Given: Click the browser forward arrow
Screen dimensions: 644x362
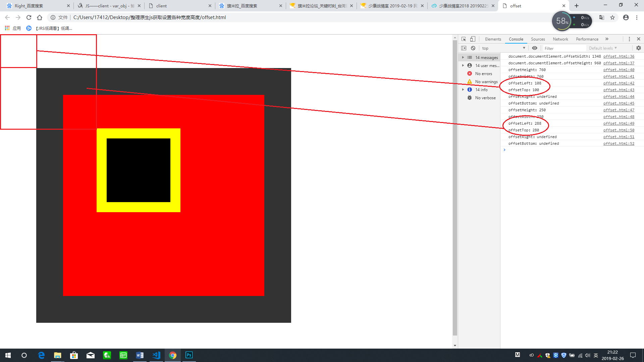Looking at the screenshot, I should coord(18,17).
